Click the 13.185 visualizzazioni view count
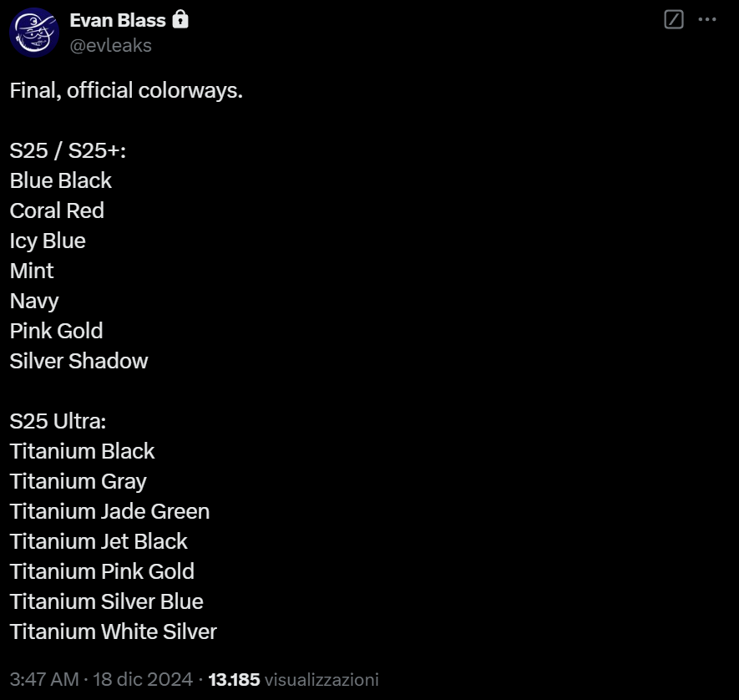 coord(293,679)
